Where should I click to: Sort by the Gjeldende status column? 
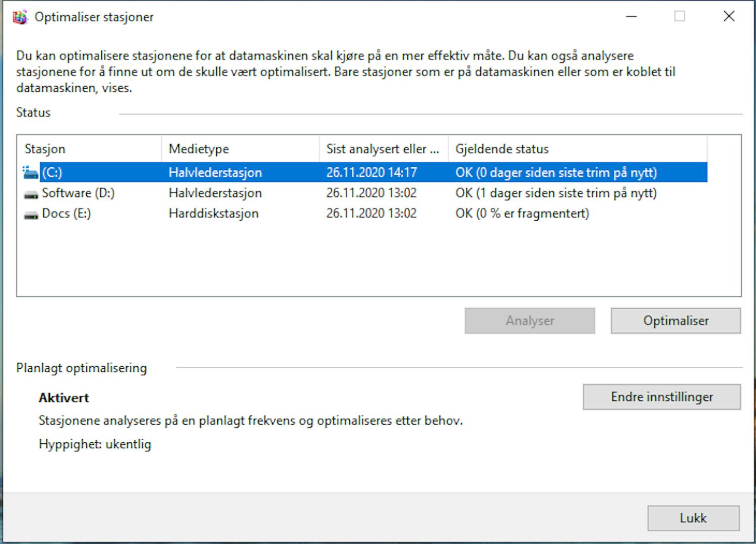[x=501, y=149]
